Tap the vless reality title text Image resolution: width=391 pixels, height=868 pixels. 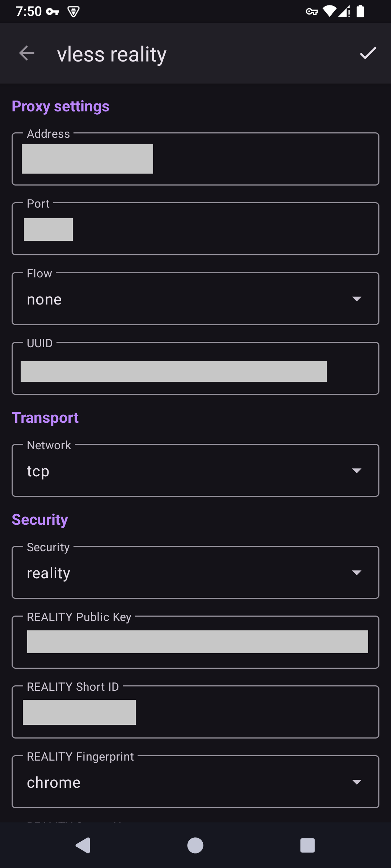click(112, 54)
